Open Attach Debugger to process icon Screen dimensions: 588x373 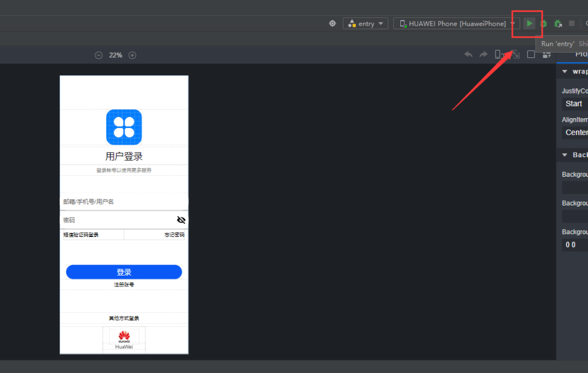558,24
